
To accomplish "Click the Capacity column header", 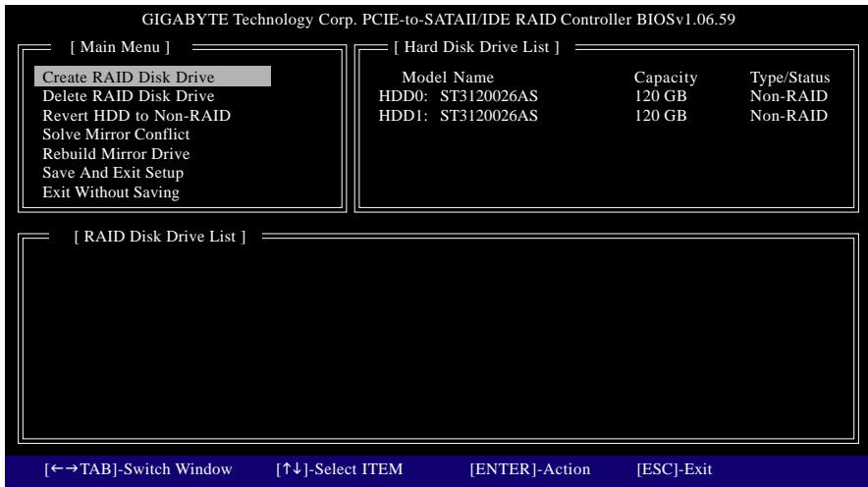I will click(666, 78).
